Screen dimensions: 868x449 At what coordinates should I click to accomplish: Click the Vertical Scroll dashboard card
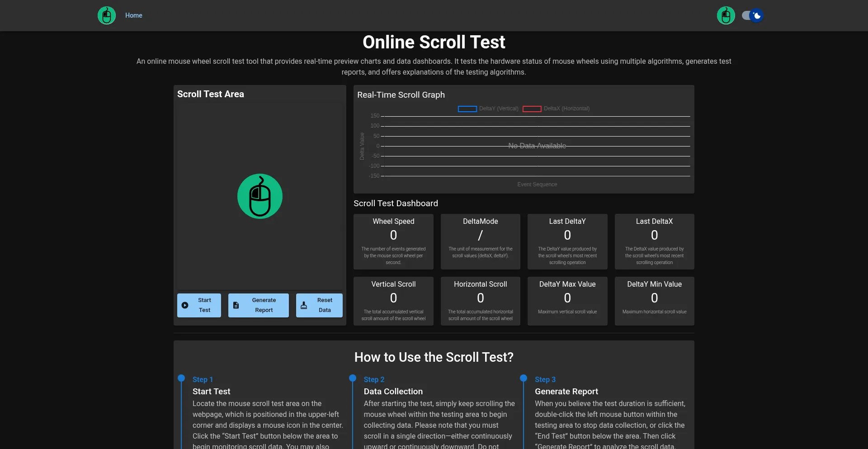coord(393,301)
